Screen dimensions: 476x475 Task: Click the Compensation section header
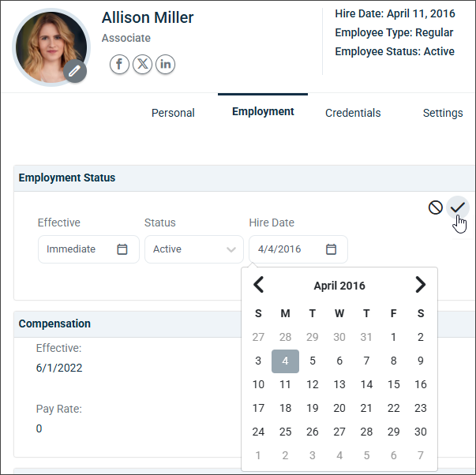point(54,324)
